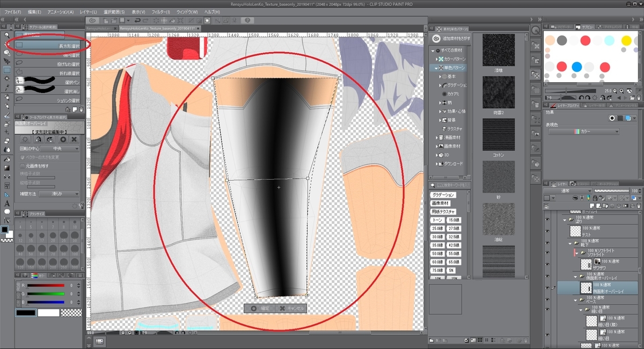Image resolution: width=644 pixels, height=349 pixels.
Task: Select the Eraser tool
Action: 7,141
